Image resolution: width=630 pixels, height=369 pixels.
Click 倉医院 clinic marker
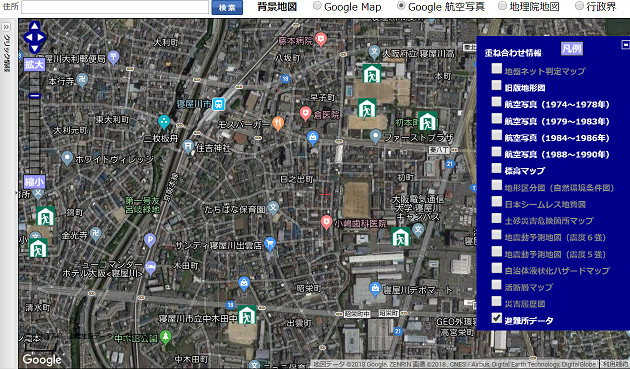(305, 114)
